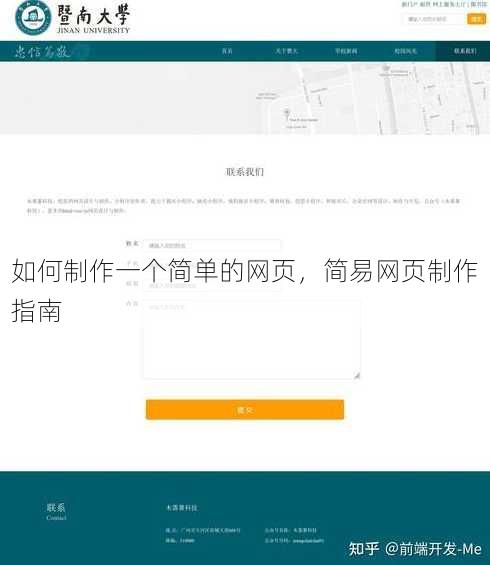Click the large 内容 message textarea
490x565 pixels.
point(252,339)
